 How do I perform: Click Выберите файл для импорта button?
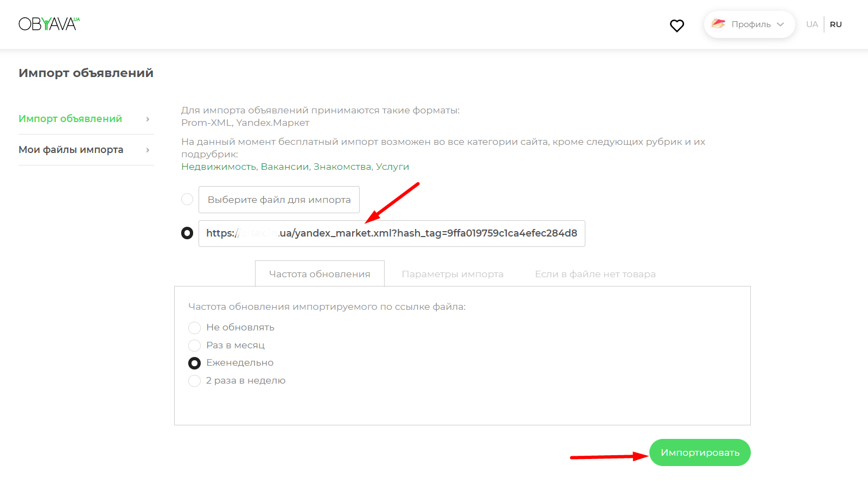click(x=279, y=200)
